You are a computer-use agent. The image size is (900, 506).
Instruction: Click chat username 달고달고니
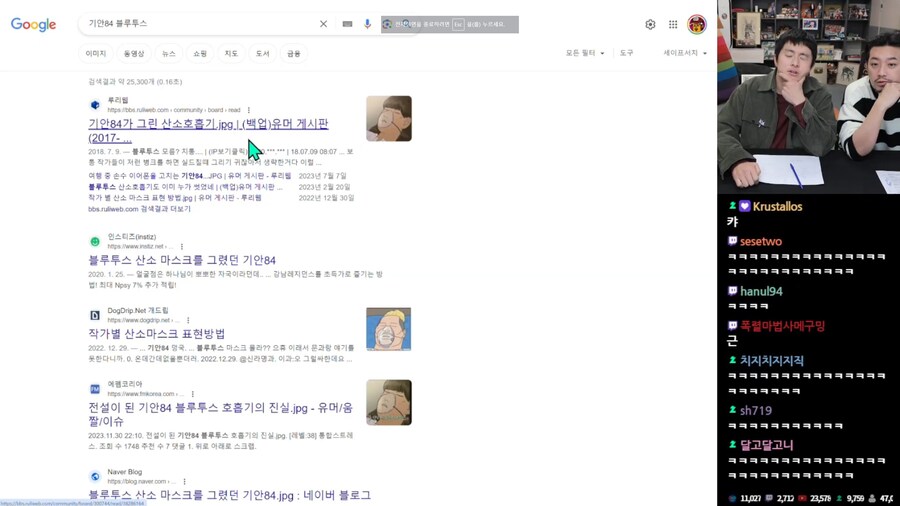(x=766, y=445)
